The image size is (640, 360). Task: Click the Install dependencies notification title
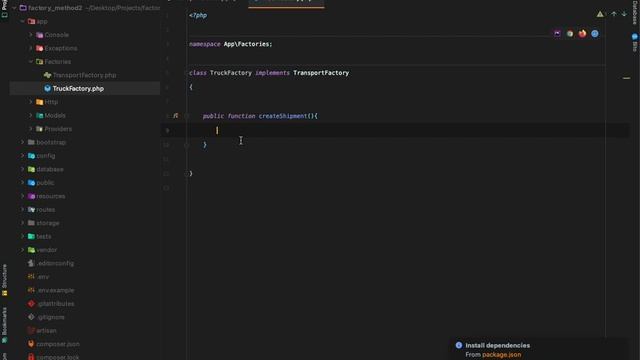coord(498,345)
